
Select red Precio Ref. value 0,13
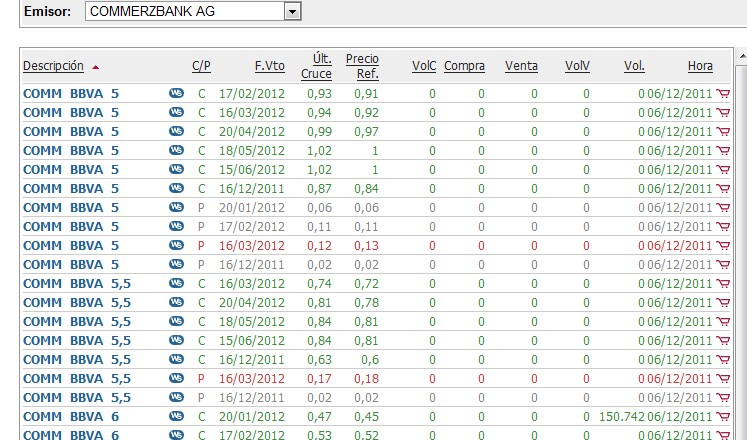coord(366,246)
